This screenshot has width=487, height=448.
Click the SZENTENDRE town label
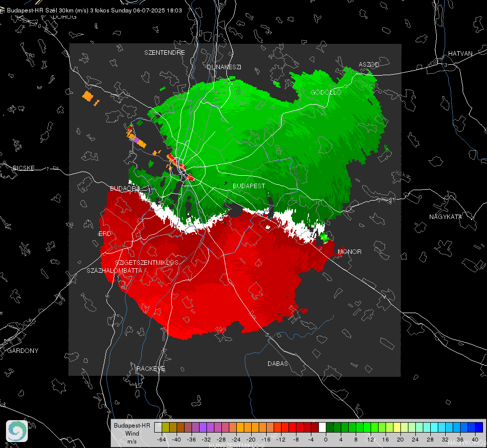(165, 53)
